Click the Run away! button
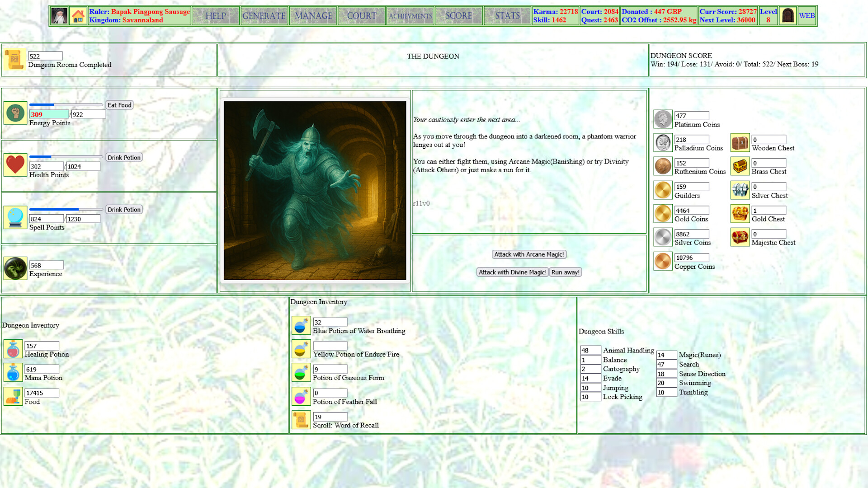 point(565,272)
